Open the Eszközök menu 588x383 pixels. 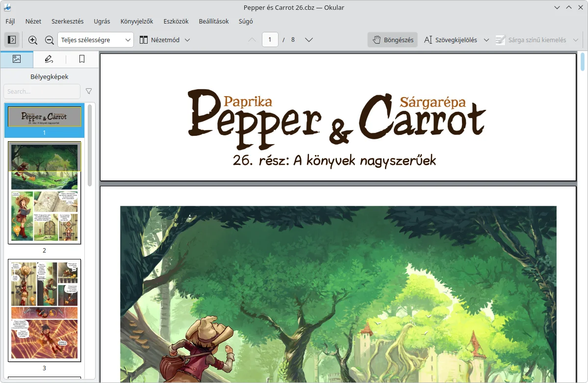click(x=176, y=22)
